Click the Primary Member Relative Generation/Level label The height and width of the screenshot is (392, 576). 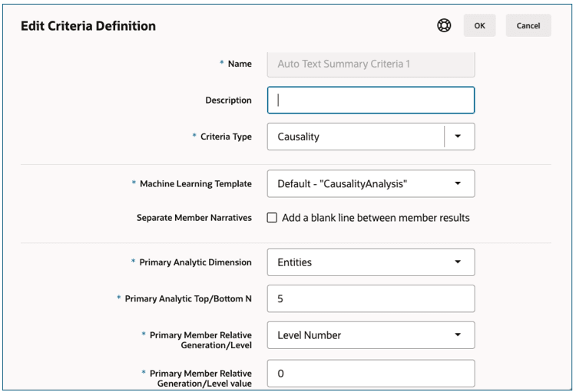tap(200, 340)
